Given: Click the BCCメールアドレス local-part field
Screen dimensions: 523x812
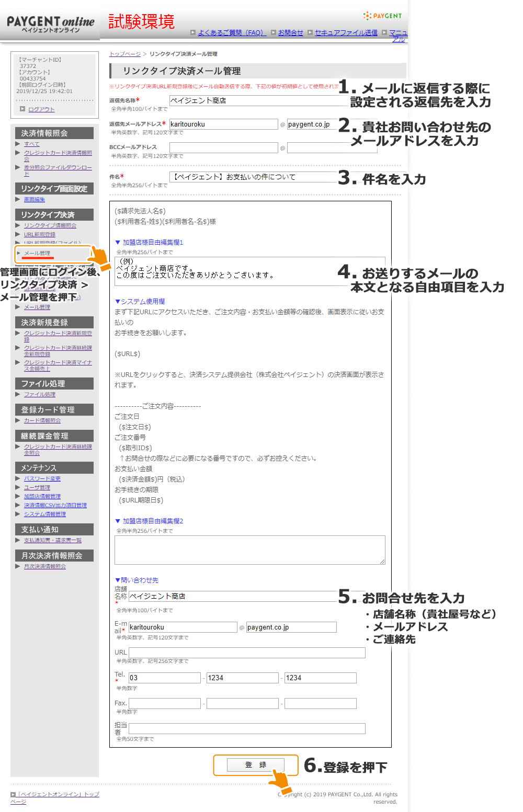Looking at the screenshot, I should (x=223, y=147).
